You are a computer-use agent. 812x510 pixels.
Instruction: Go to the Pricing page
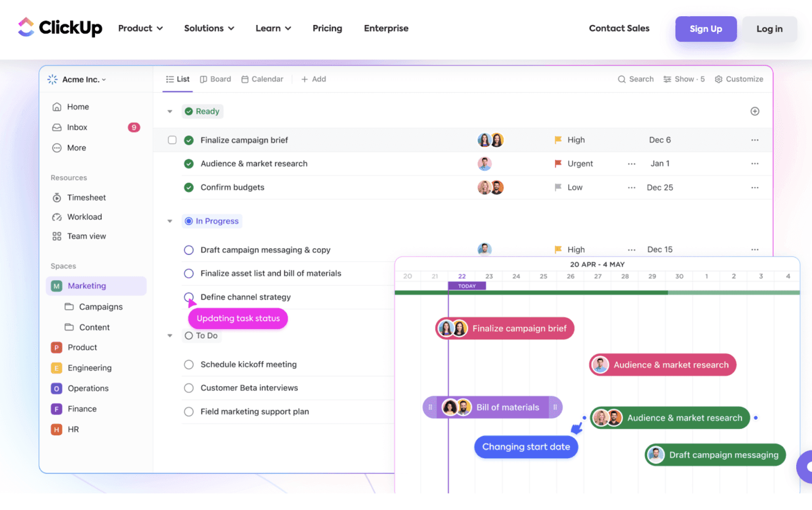pyautogui.click(x=327, y=28)
